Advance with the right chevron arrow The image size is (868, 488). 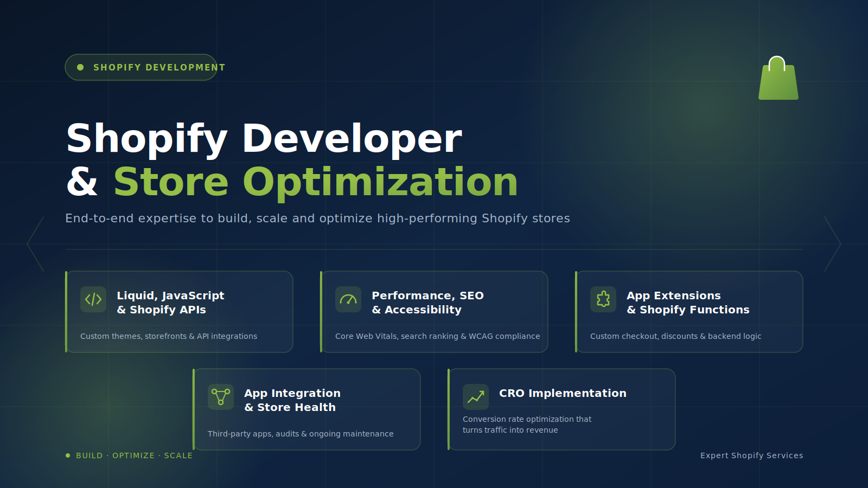tap(832, 244)
